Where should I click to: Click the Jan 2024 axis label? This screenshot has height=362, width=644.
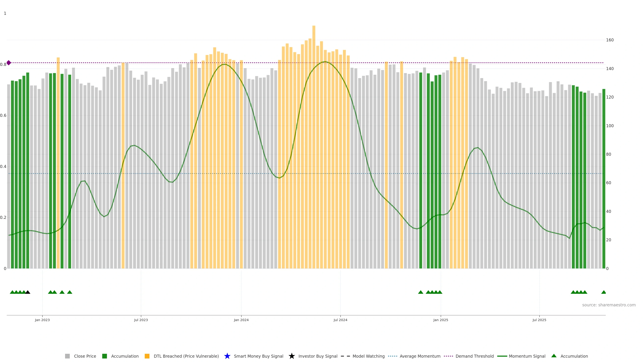[x=241, y=320]
